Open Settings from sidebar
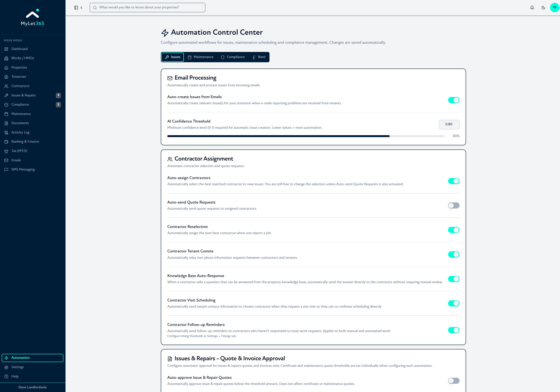Screen dimensions: 560x392 (x=32, y=367)
